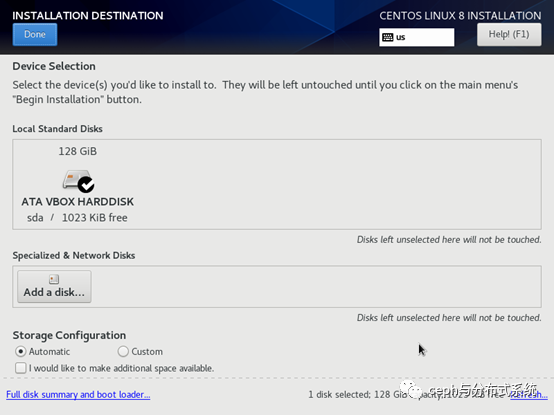Click the ATA VBOX HARDDISK label
554x415 pixels.
coord(77,202)
